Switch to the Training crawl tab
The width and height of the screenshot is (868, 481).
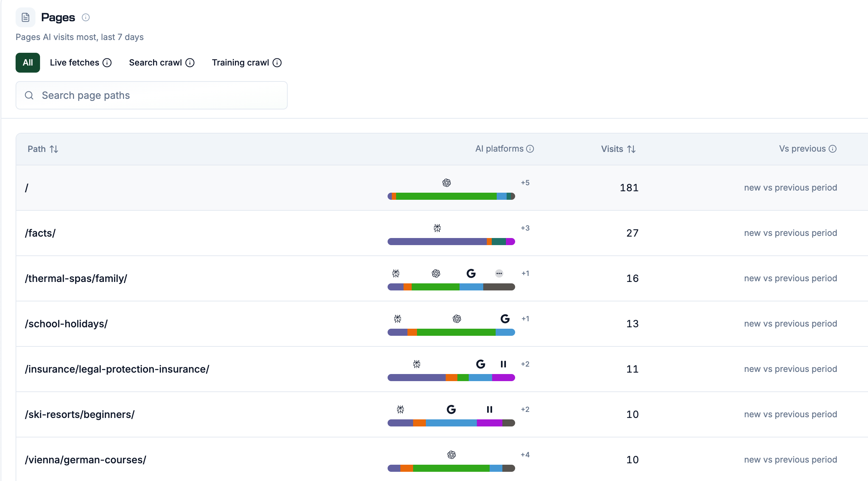(240, 63)
